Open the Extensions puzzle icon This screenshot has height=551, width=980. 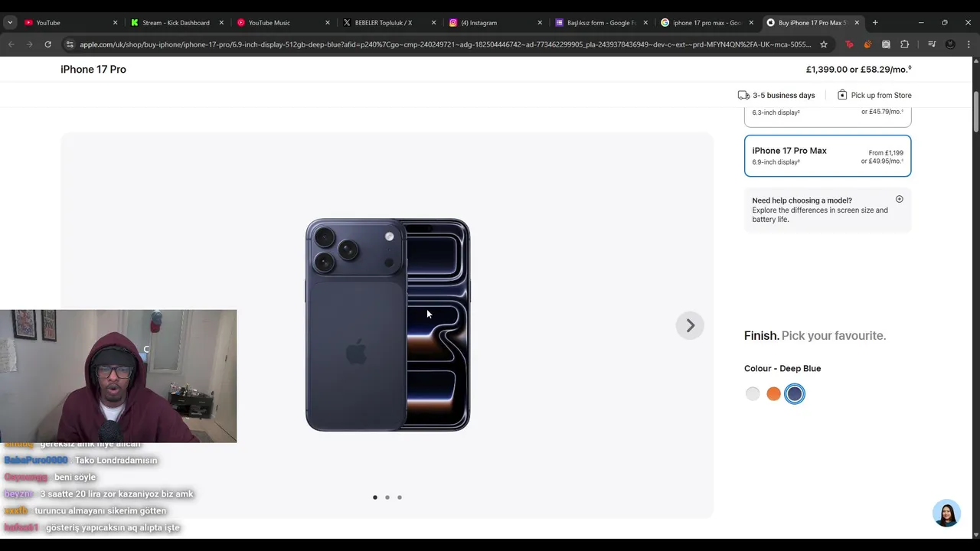click(x=904, y=44)
